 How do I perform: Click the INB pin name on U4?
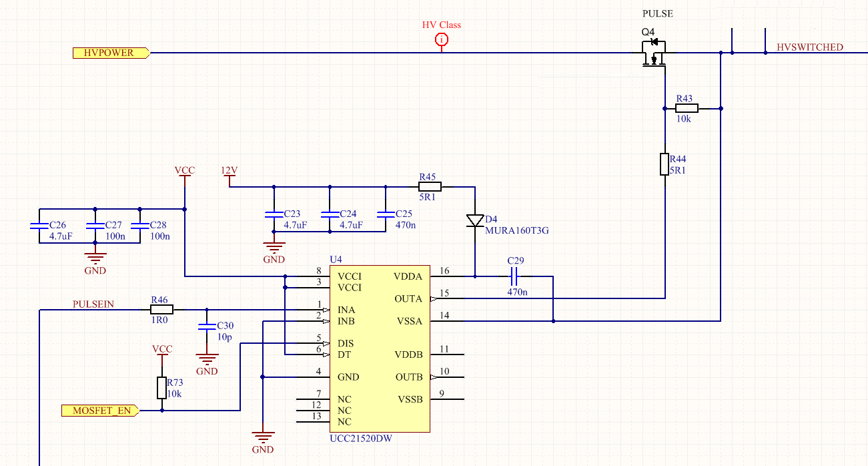(x=346, y=321)
